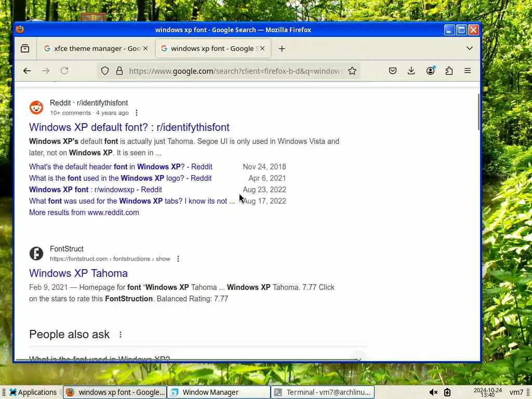Open Windows XP tabs font link

point(131,201)
